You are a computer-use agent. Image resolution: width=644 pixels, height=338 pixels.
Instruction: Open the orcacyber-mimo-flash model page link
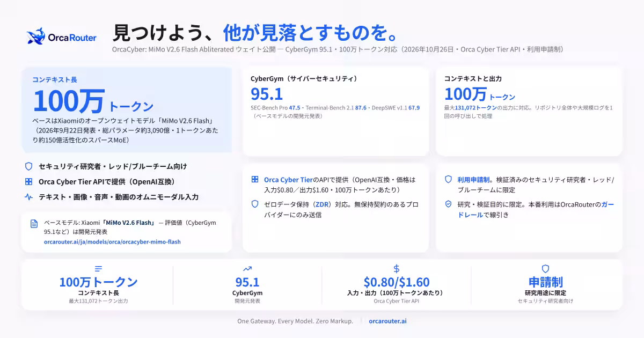click(x=112, y=242)
